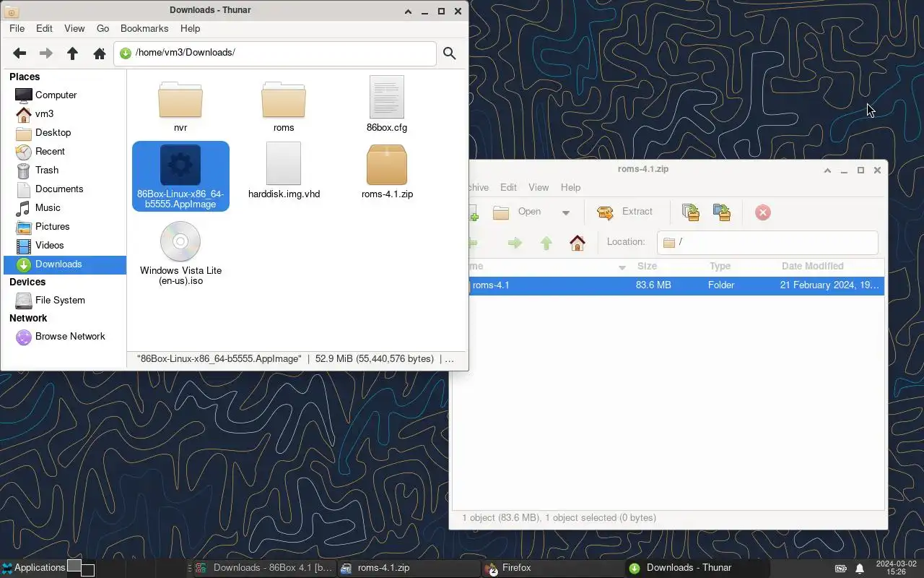The image size is (924, 578).
Task: Open Applications menu in the panel
Action: tap(33, 568)
